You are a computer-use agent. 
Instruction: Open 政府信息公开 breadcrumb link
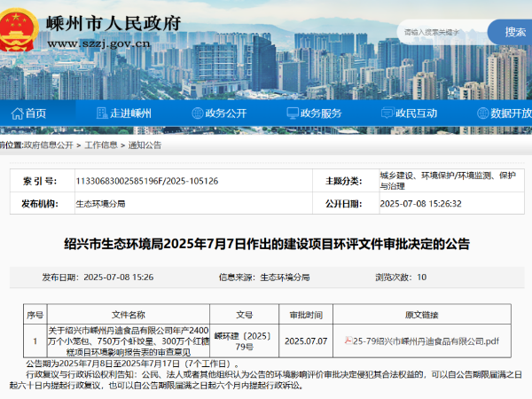pyautogui.click(x=49, y=145)
